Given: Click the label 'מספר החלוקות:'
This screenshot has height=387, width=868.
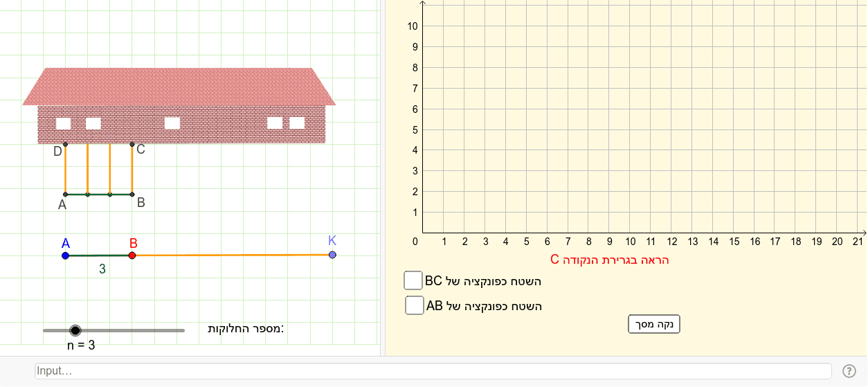Looking at the screenshot, I should pyautogui.click(x=246, y=328).
